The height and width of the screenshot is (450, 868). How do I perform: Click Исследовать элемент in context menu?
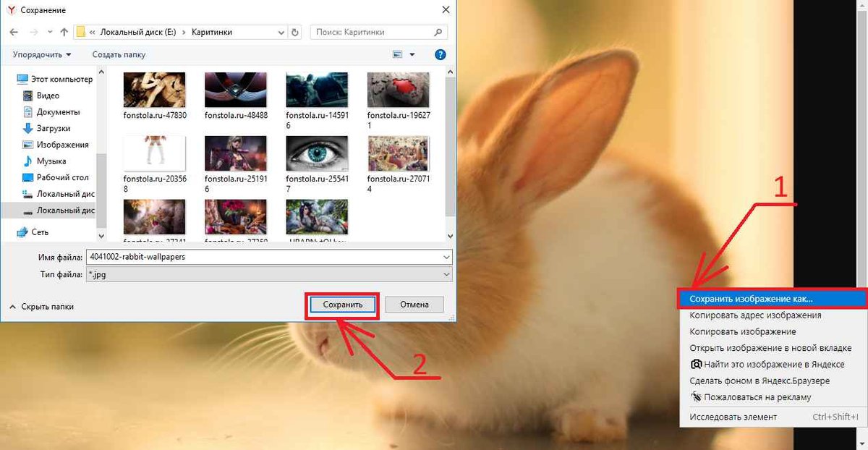pyautogui.click(x=733, y=417)
